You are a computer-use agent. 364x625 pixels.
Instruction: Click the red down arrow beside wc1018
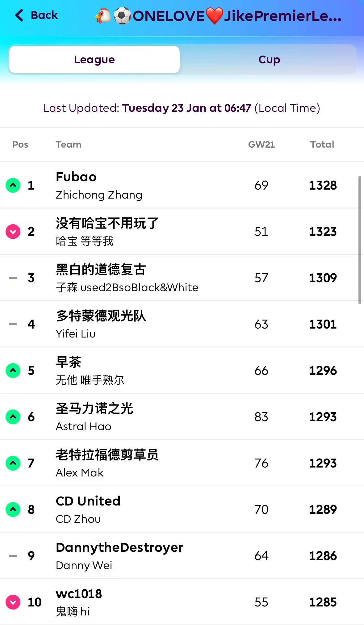pyautogui.click(x=13, y=602)
